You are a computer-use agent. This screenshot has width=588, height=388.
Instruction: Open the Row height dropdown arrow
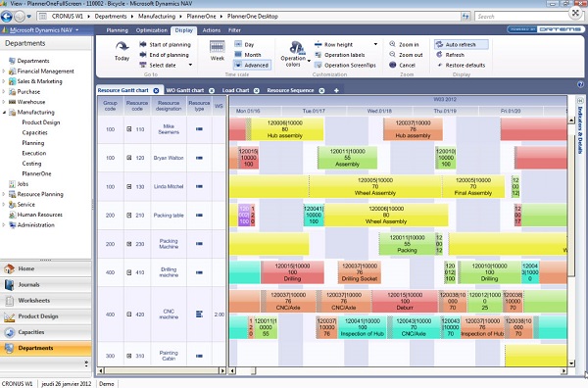click(375, 44)
